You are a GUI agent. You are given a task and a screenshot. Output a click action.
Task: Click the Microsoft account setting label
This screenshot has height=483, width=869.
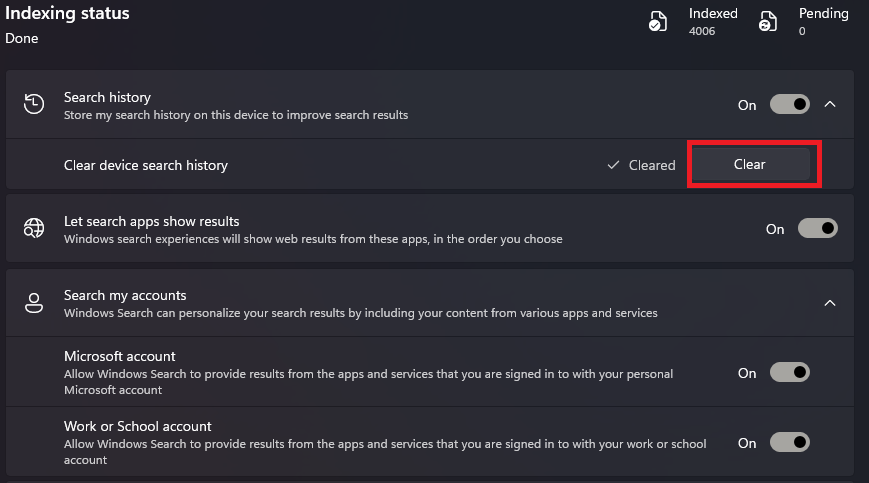[x=120, y=356]
